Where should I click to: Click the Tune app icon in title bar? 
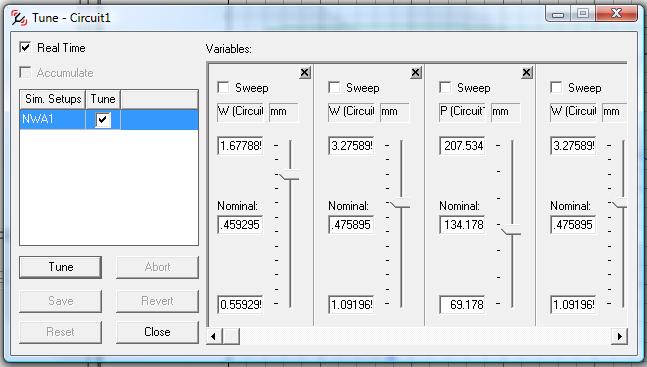pos(19,18)
